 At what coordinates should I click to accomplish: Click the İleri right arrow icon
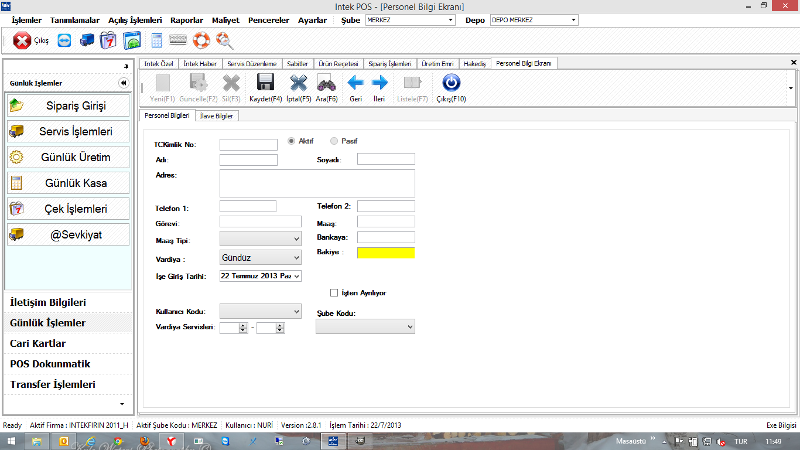(x=380, y=83)
